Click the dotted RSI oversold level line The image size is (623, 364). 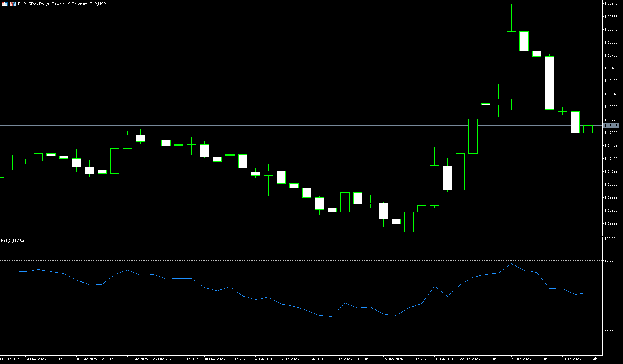(280, 332)
